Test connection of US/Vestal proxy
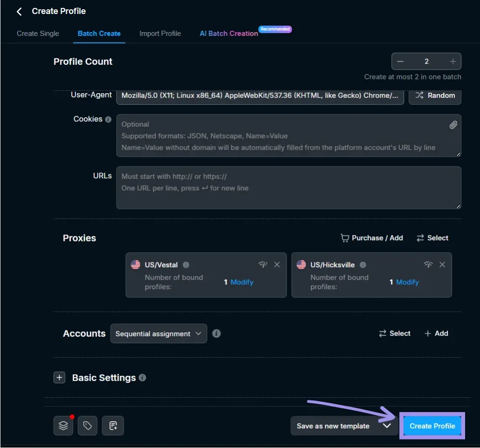 (x=263, y=264)
